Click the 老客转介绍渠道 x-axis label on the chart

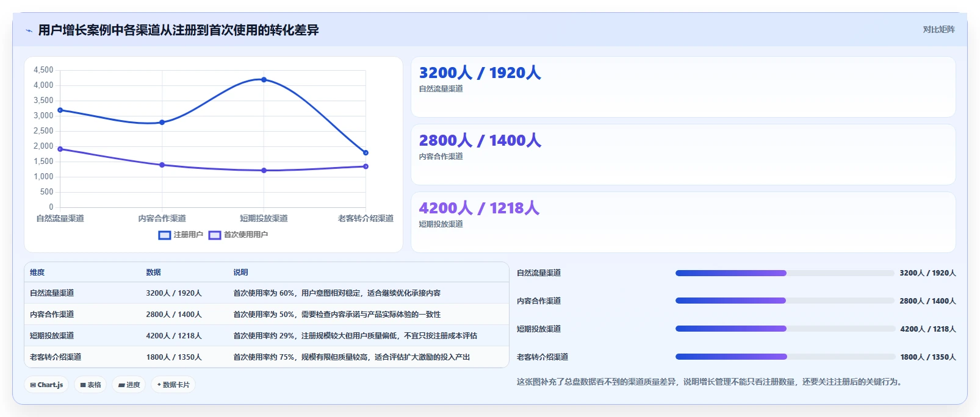tap(366, 218)
